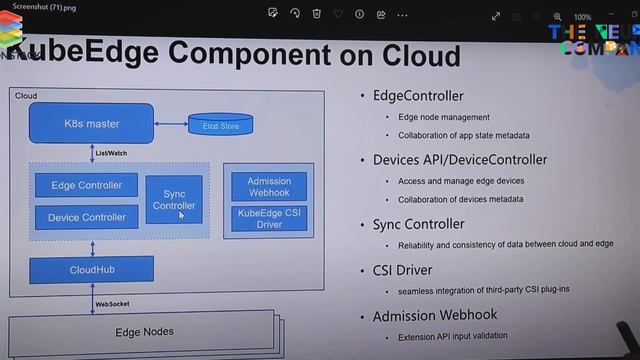Click the Cloud label in the diagram
Viewport: 640px width, 360px height.
[x=26, y=96]
